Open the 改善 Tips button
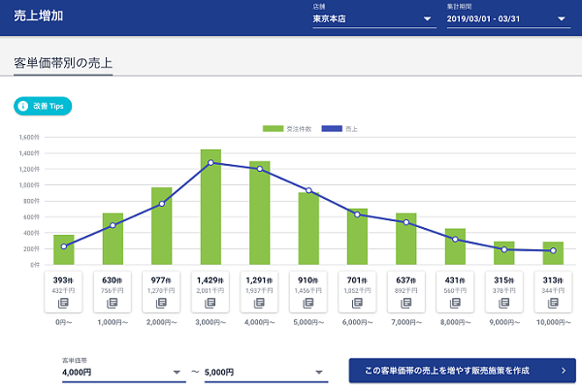The width and height of the screenshot is (582, 392). pyautogui.click(x=43, y=106)
